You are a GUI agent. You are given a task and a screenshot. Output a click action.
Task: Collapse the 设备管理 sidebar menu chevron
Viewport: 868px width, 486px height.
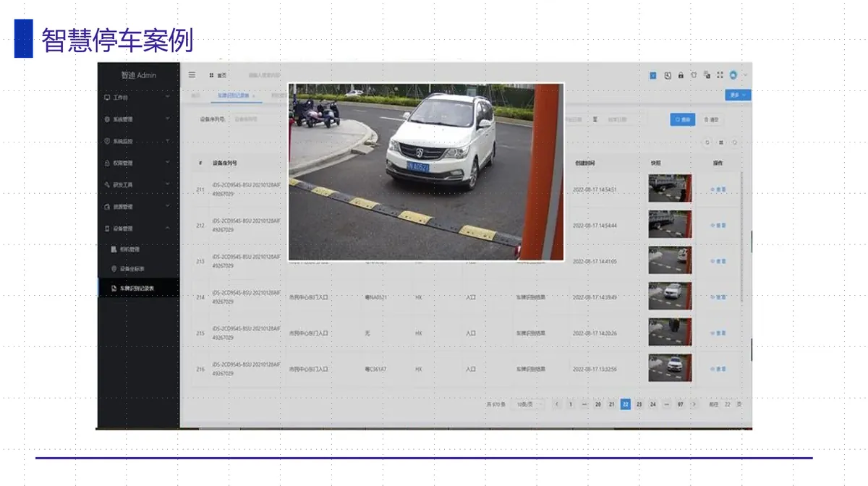[167, 228]
